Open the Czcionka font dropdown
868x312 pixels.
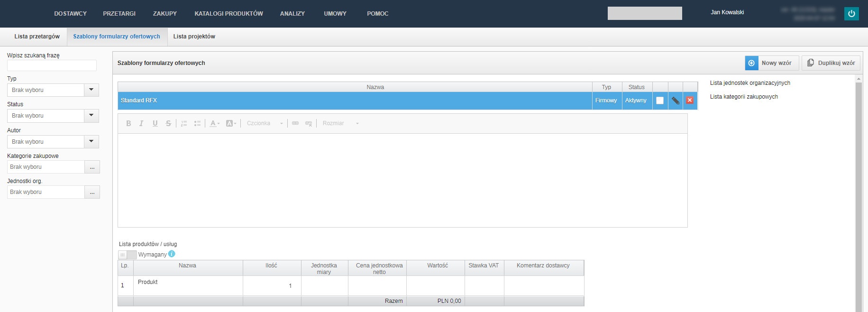point(265,123)
